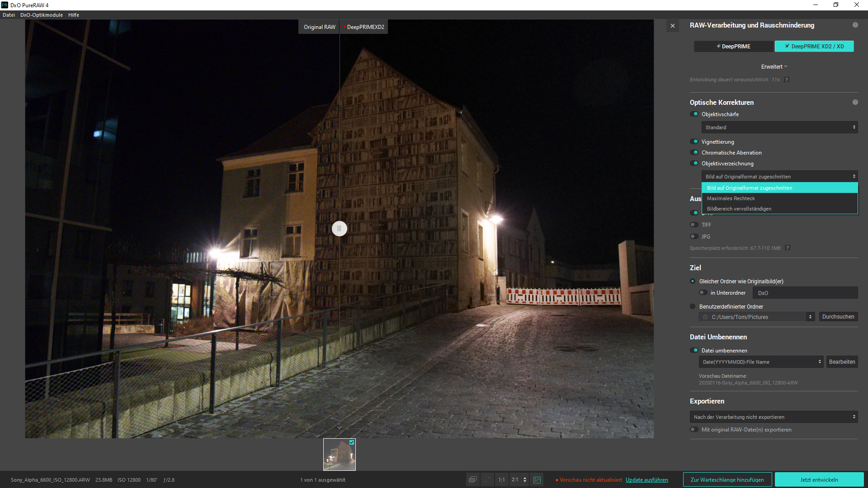Enable the TIFF output format toggle

694,225
